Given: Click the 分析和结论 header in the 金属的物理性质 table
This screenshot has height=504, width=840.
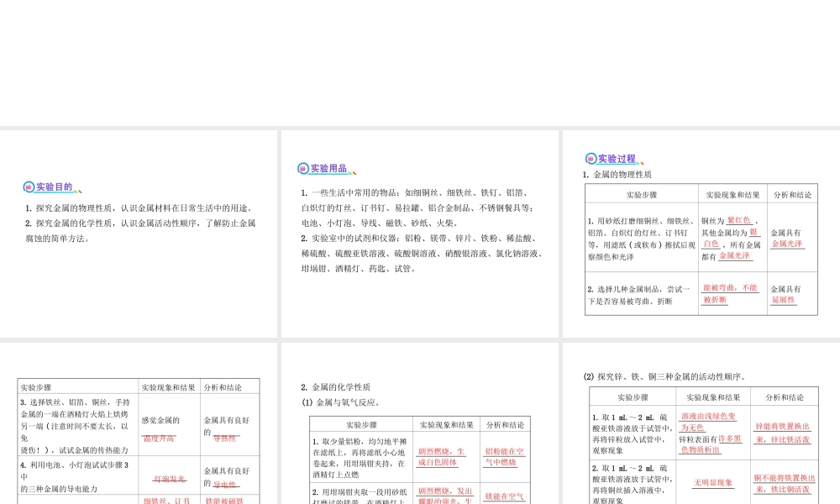Looking at the screenshot, I should click(x=792, y=195).
